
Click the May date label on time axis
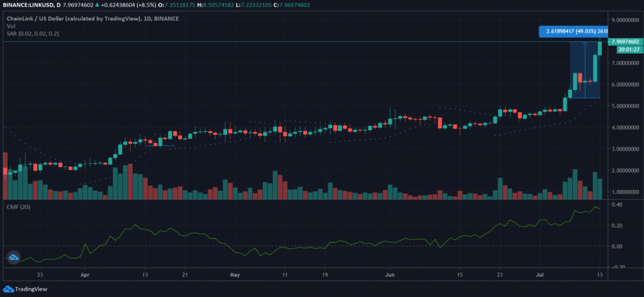[x=234, y=275]
